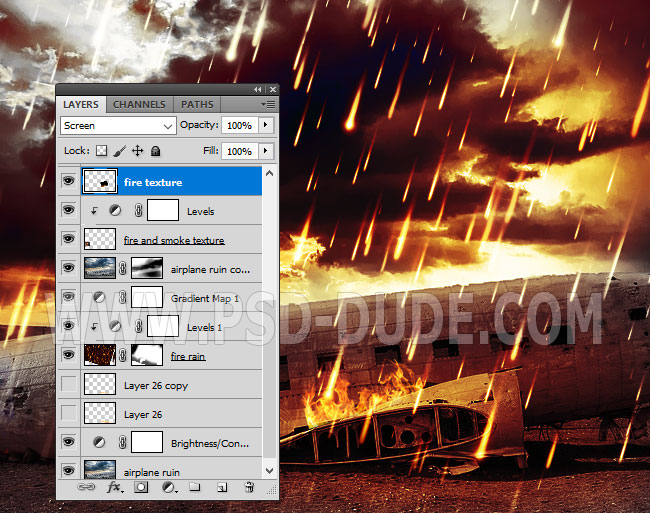
Task: Enable lock position icon
Action: (138, 151)
